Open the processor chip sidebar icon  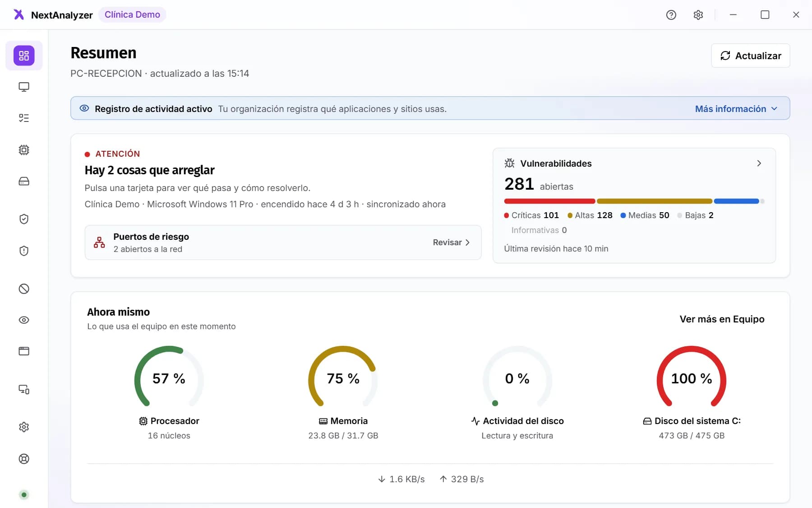pyautogui.click(x=24, y=150)
